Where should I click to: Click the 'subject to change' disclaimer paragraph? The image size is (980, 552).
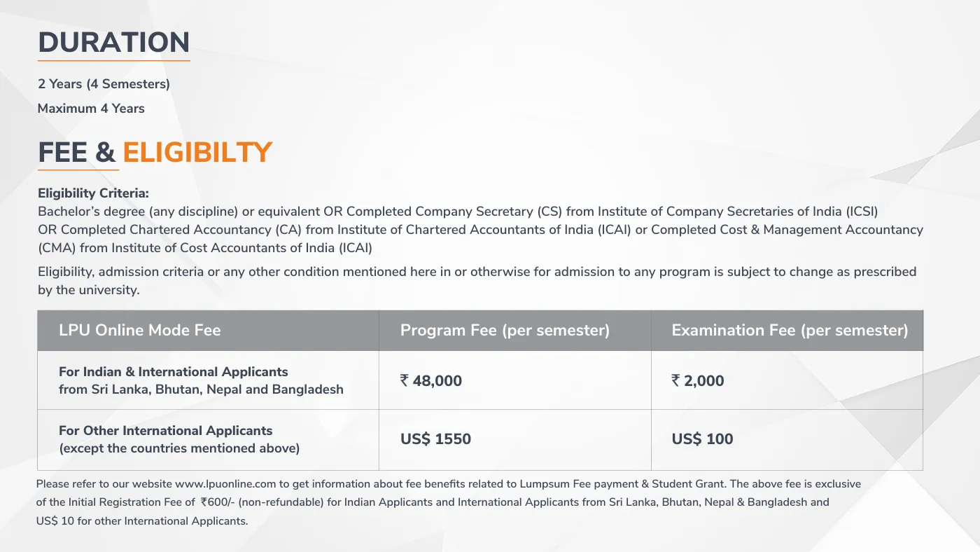[477, 280]
